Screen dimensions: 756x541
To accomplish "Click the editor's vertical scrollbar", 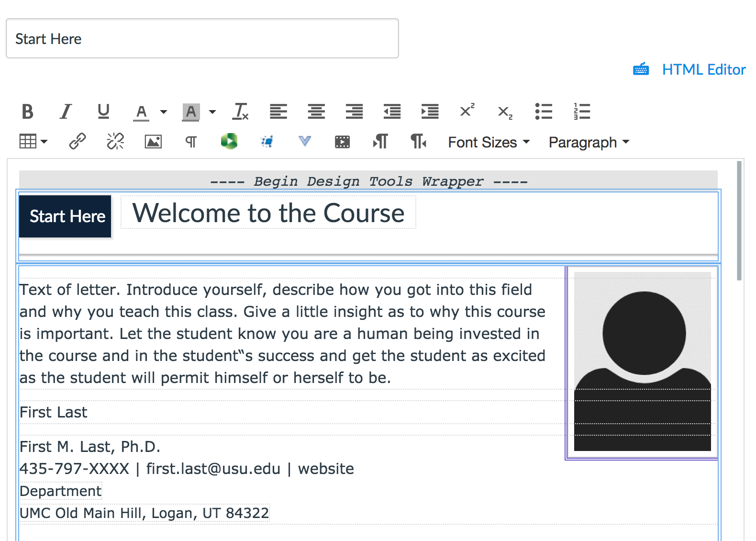I will [x=739, y=221].
